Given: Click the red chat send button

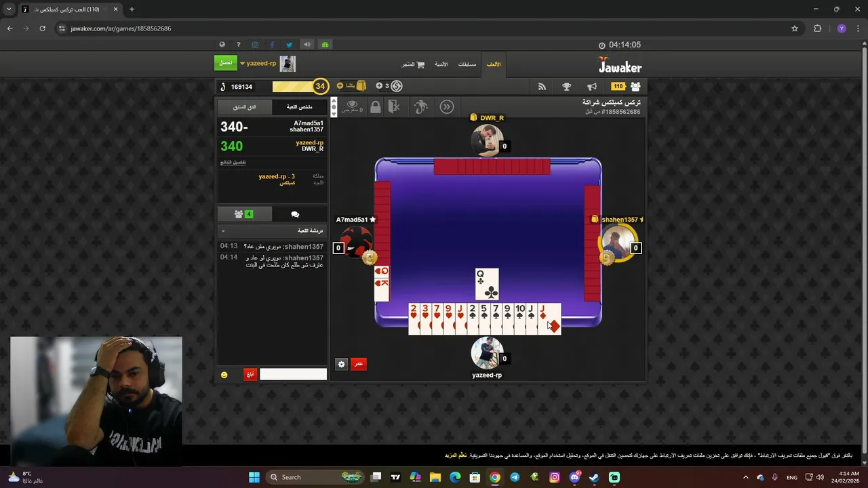Looking at the screenshot, I should [250, 375].
